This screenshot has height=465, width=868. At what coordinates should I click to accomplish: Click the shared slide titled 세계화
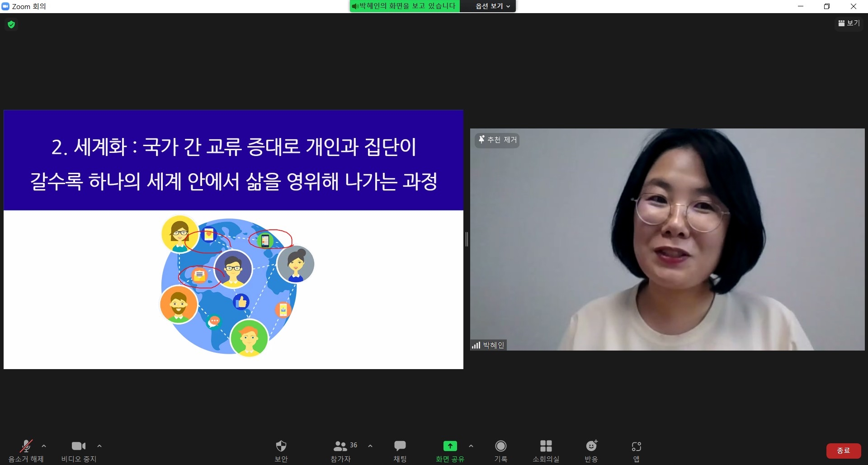233,239
